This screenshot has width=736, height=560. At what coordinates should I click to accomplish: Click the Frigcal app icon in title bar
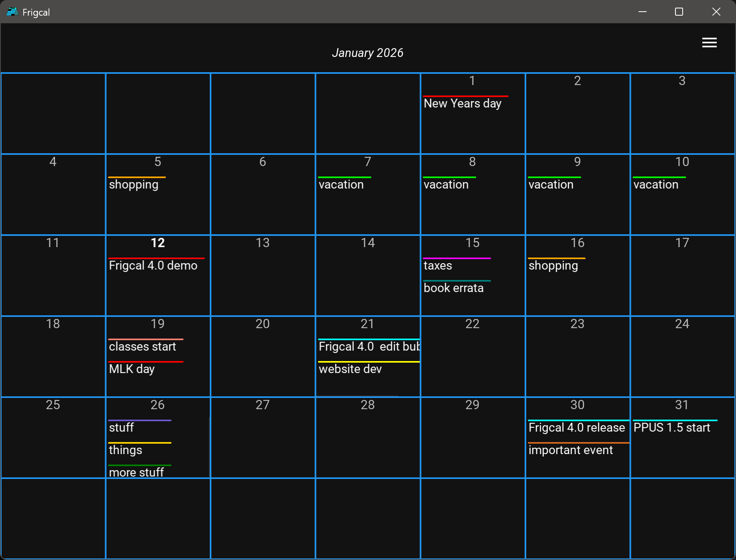(x=12, y=12)
